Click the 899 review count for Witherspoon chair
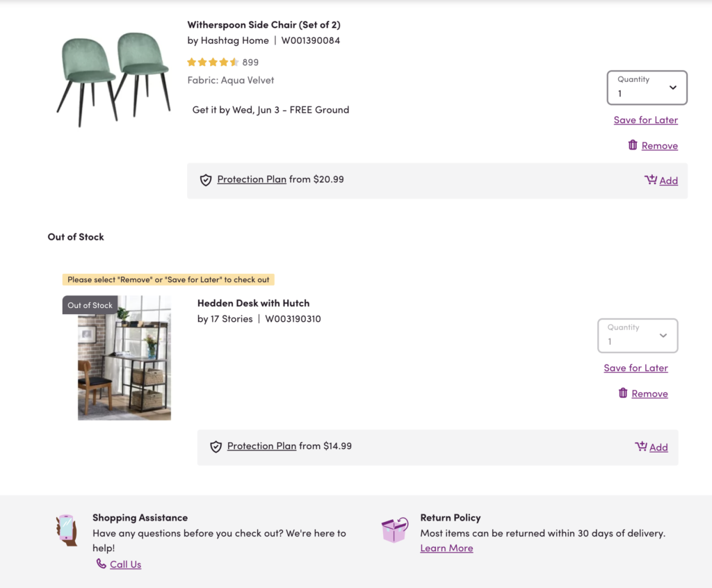 click(251, 62)
